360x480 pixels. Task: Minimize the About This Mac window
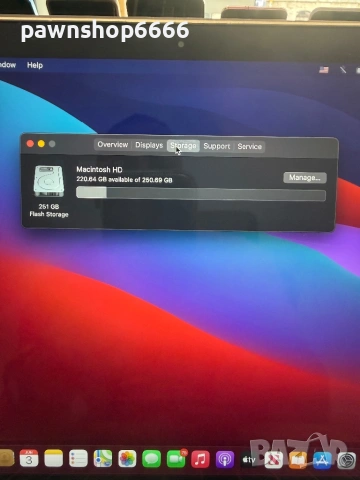click(x=41, y=144)
